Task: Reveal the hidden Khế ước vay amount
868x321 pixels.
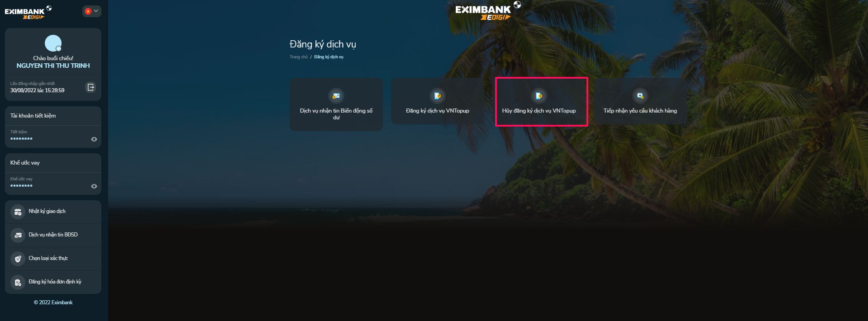Action: [x=94, y=186]
